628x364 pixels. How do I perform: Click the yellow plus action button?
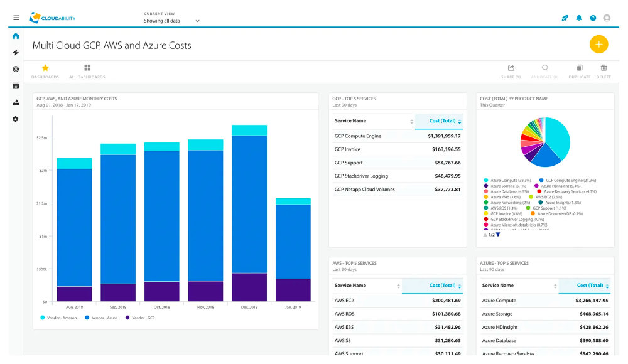pos(598,44)
